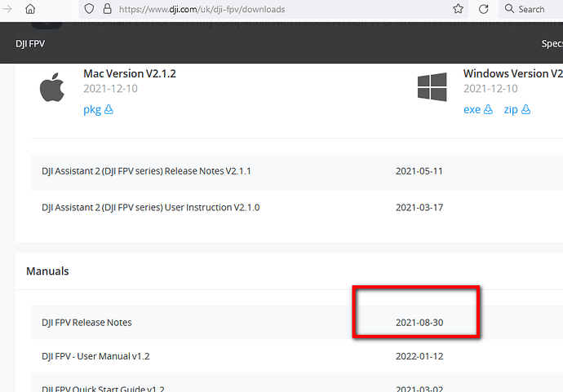Open DJI FPV - User Manual v1.2
This screenshot has width=563, height=392.
(x=95, y=356)
